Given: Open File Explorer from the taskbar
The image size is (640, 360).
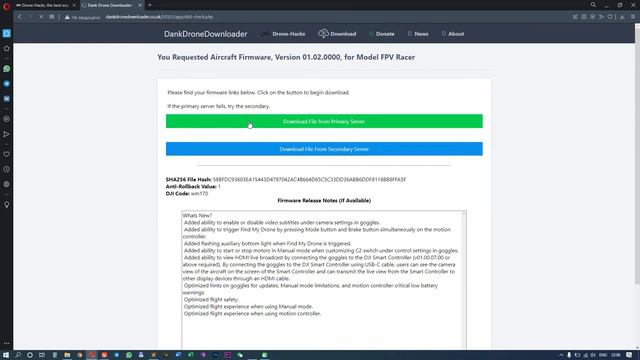Looking at the screenshot, I should point(67,355).
